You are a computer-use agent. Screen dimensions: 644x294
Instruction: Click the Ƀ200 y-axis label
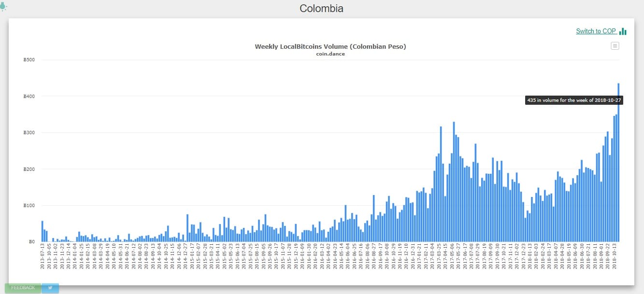pyautogui.click(x=29, y=169)
